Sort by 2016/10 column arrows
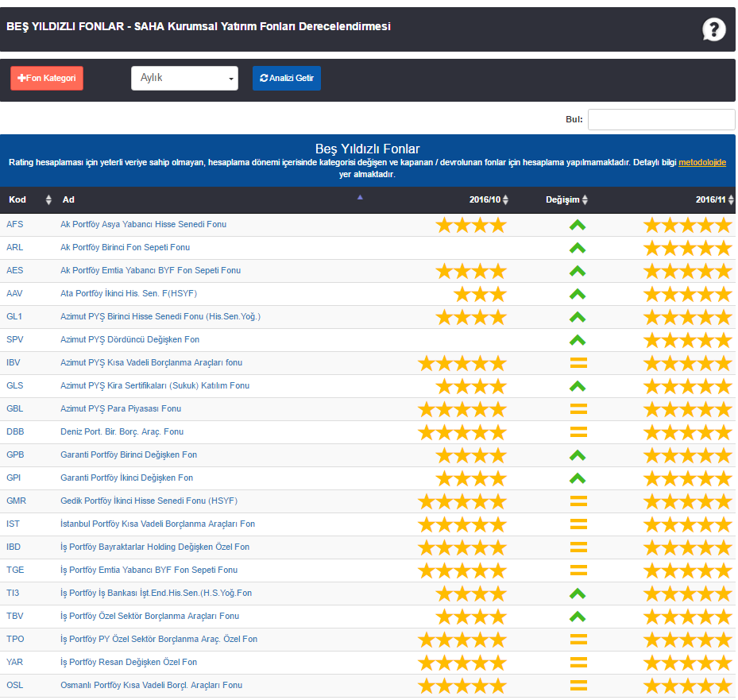Screen dimensions: 738x700 click(x=505, y=199)
